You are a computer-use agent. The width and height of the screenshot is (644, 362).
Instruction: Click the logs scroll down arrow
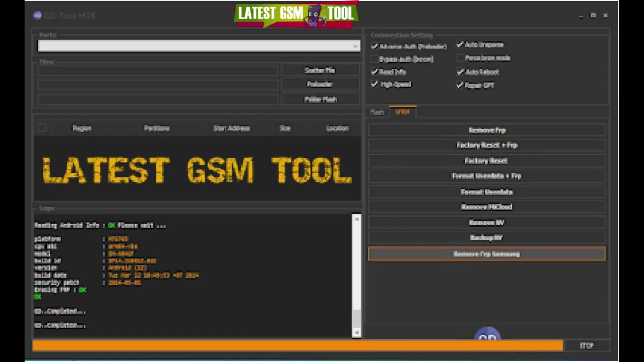point(356,332)
